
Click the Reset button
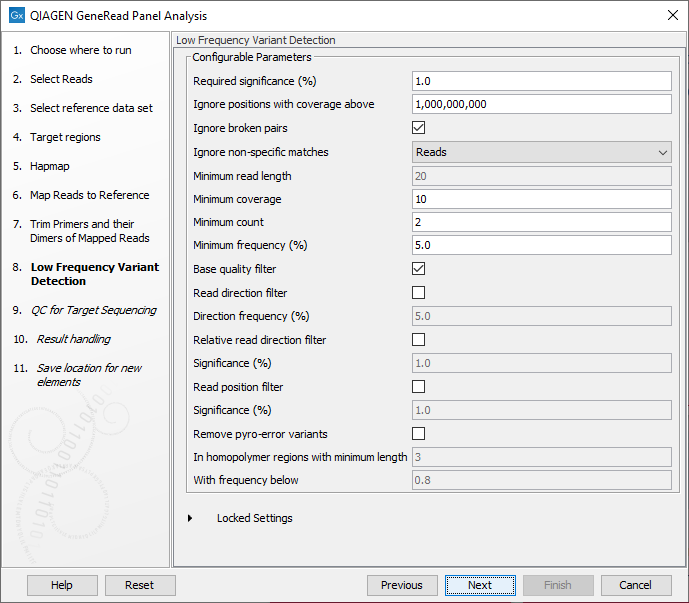tap(140, 585)
